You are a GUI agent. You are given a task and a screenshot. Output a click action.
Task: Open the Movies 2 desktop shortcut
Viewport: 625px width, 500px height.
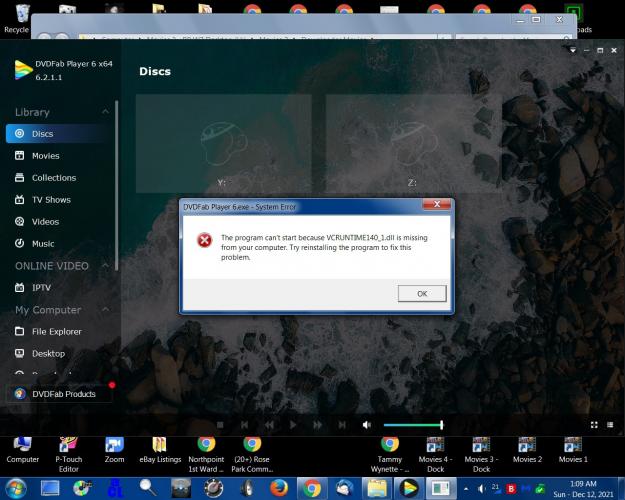click(x=527, y=450)
